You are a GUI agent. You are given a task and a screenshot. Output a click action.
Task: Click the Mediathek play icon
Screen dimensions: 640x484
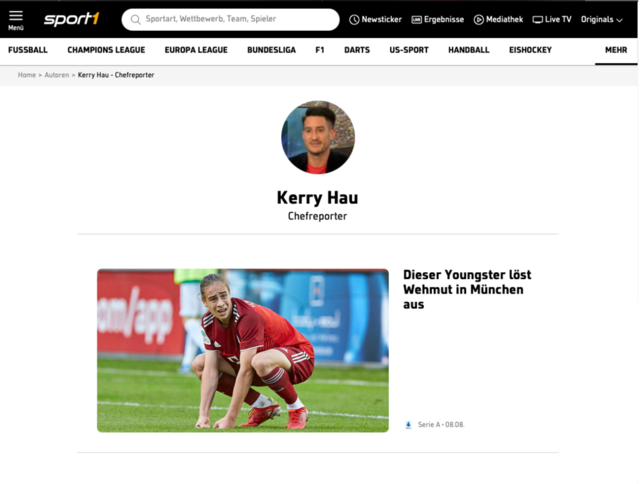(x=478, y=20)
